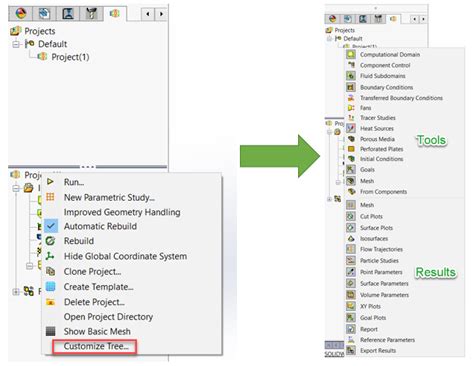Screen dimensions: 474x366
Task: Click Tracer Studies in the Tools list
Action: [x=378, y=118]
